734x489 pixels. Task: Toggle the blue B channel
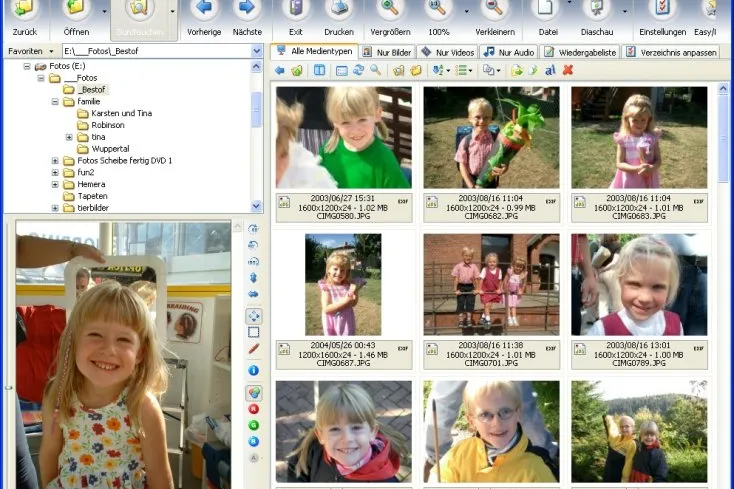click(253, 441)
